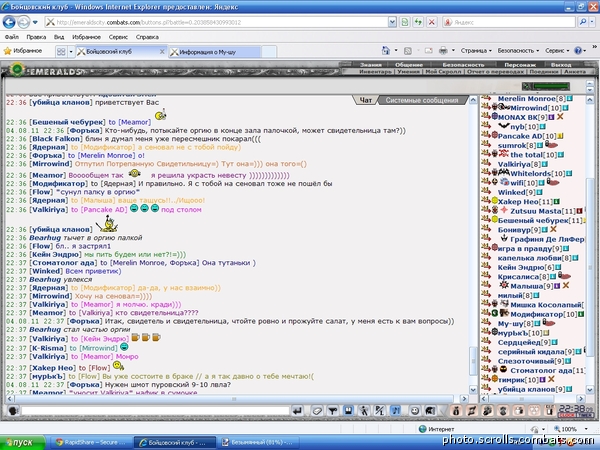Open the Print options dropdown arrow
The width and height of the screenshot is (600, 450).
(x=453, y=51)
